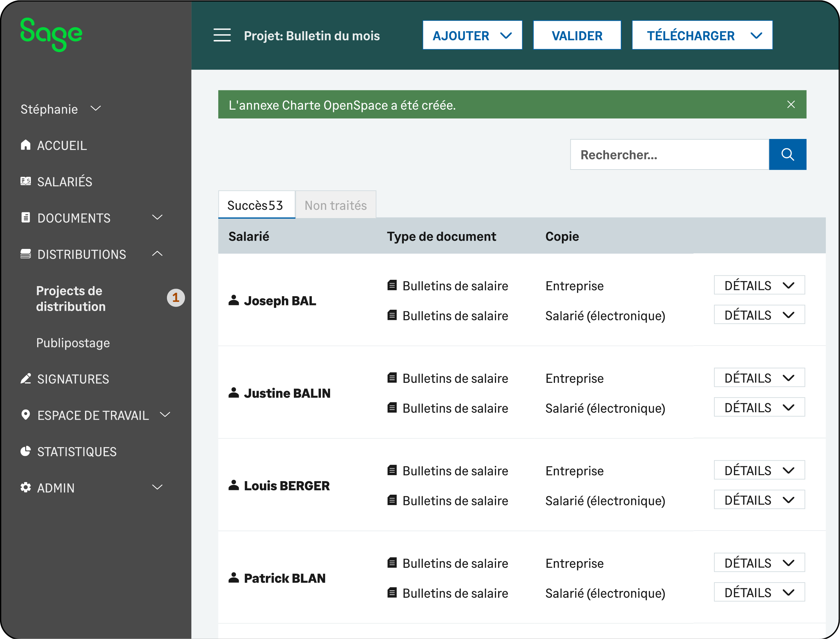Click the search magnifier button

[787, 154]
